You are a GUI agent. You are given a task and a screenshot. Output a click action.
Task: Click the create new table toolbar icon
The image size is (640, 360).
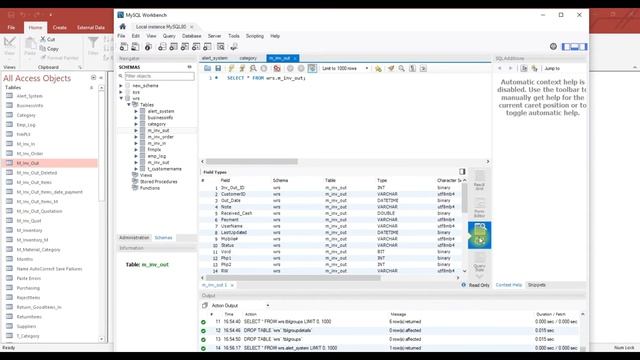(x=173, y=47)
